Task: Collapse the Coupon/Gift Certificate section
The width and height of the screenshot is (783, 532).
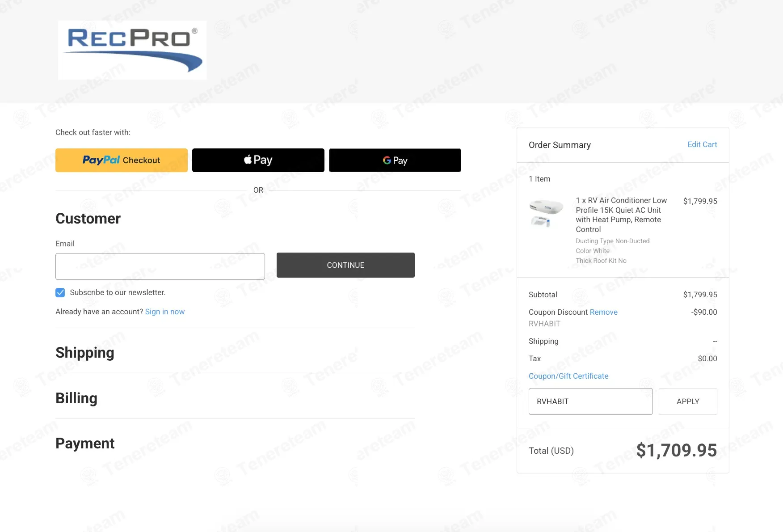Action: click(568, 376)
